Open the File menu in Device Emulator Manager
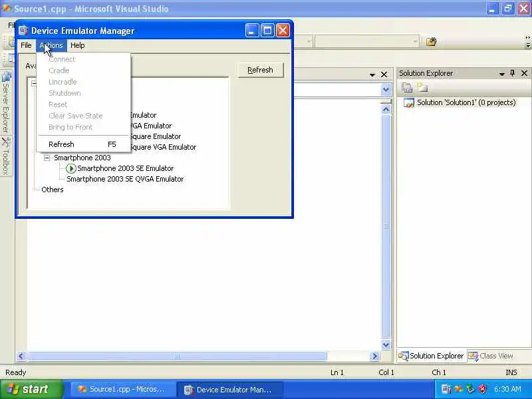 (26, 45)
